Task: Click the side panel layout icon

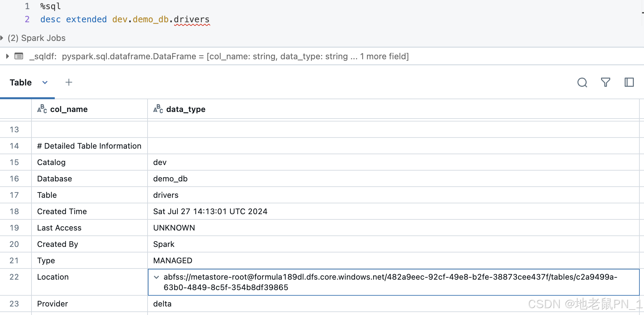Action: (x=629, y=83)
